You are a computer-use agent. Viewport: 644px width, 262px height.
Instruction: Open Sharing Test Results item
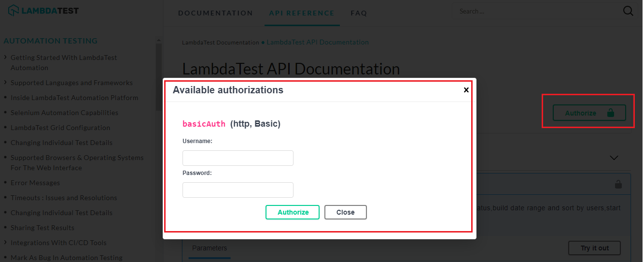pyautogui.click(x=42, y=228)
